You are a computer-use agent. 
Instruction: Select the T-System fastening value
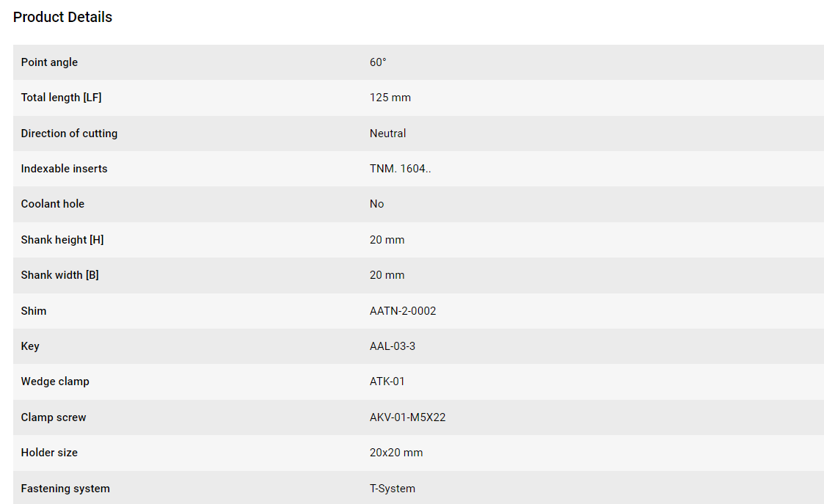[x=392, y=489]
